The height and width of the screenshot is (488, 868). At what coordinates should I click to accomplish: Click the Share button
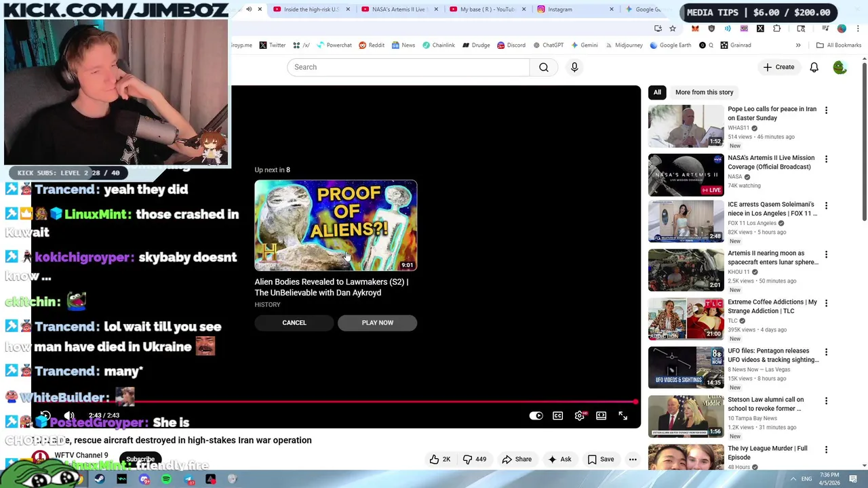517,459
